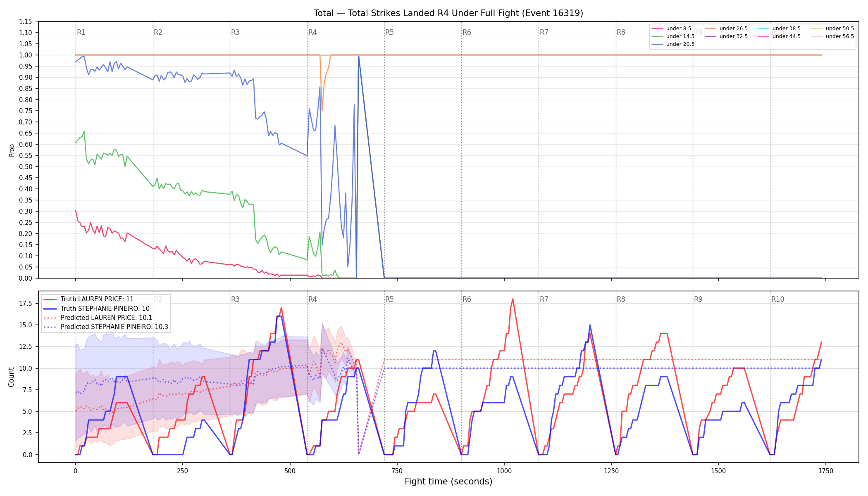Screen dimensions: 868x496
Task: Click the x-axis tick labeled 1250
Action: click(611, 471)
